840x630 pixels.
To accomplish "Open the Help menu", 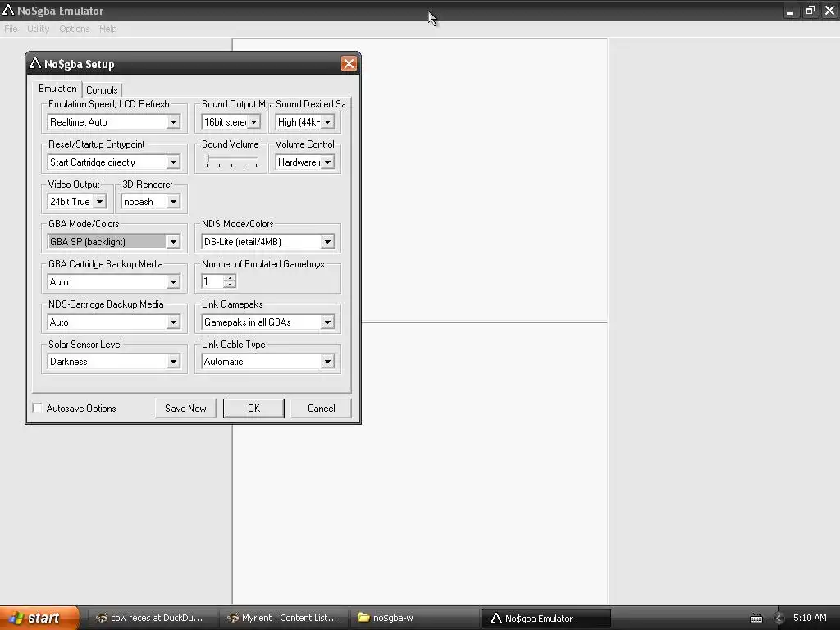I will (107, 29).
